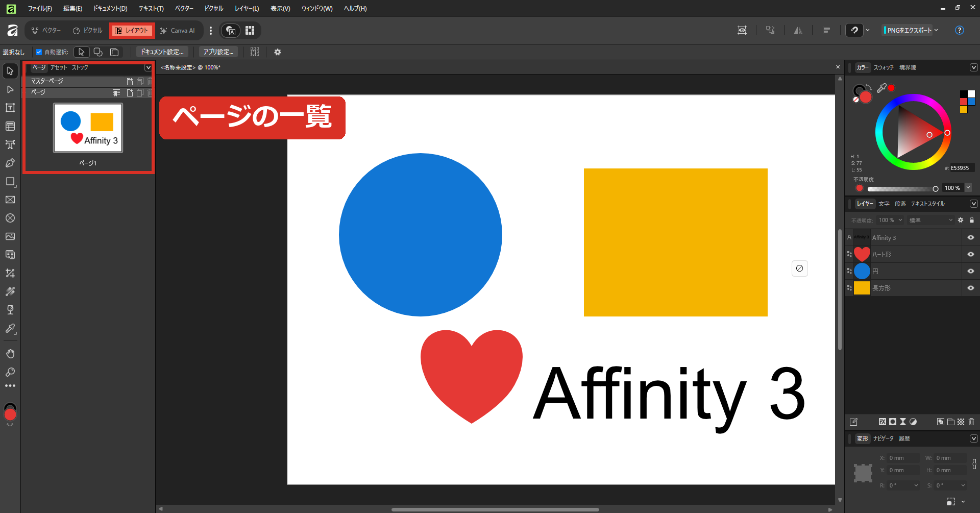
Task: Select the Table tool
Action: click(x=10, y=126)
